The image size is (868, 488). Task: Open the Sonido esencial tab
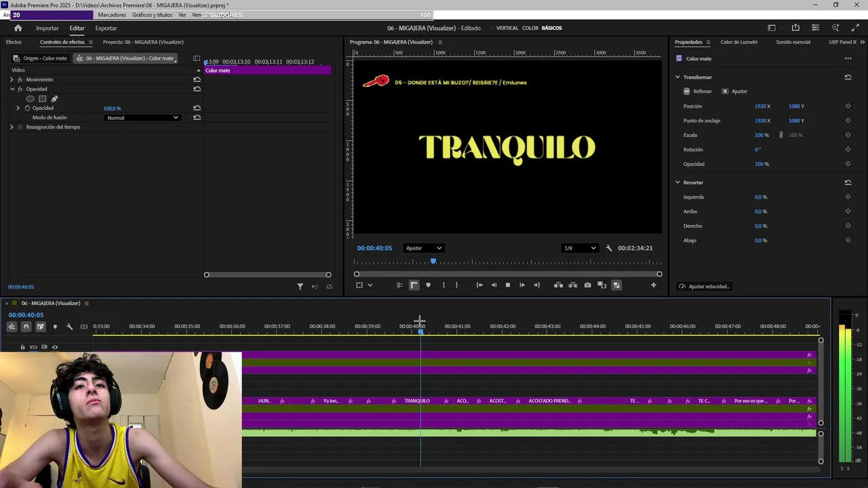793,42
